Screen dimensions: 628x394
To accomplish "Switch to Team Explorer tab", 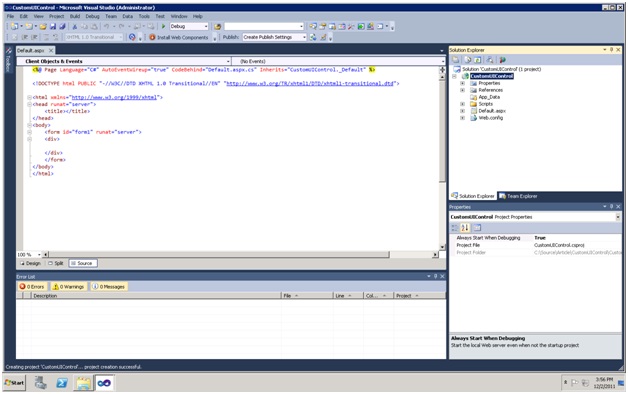I will coord(518,196).
